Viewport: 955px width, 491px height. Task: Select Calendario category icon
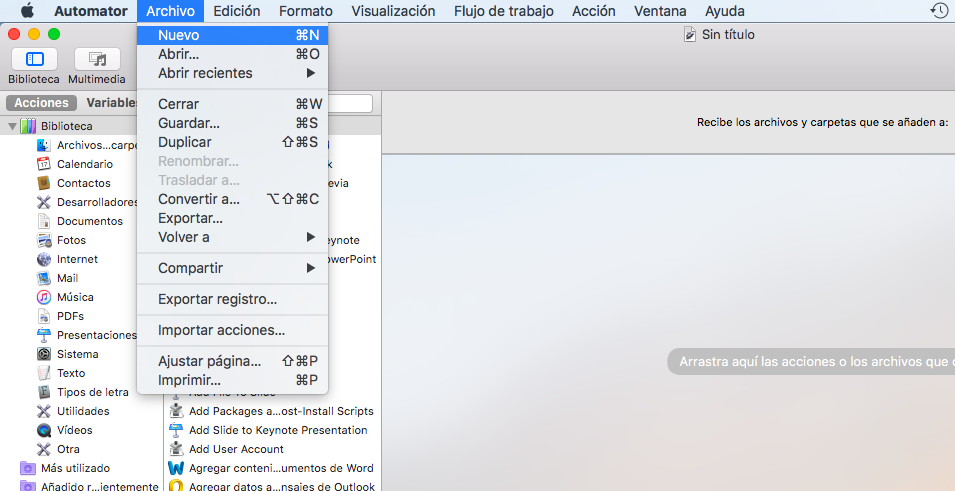tap(43, 164)
